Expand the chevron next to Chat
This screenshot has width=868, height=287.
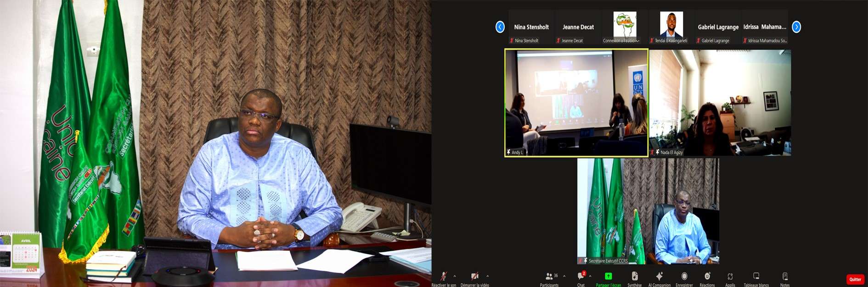coord(590,276)
